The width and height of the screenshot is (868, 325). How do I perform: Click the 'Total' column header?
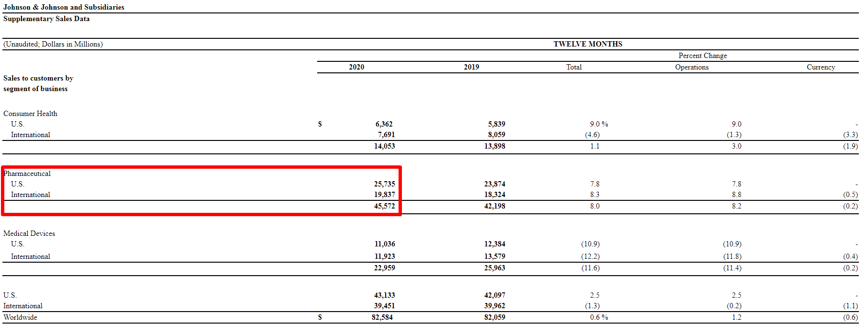[x=574, y=67]
